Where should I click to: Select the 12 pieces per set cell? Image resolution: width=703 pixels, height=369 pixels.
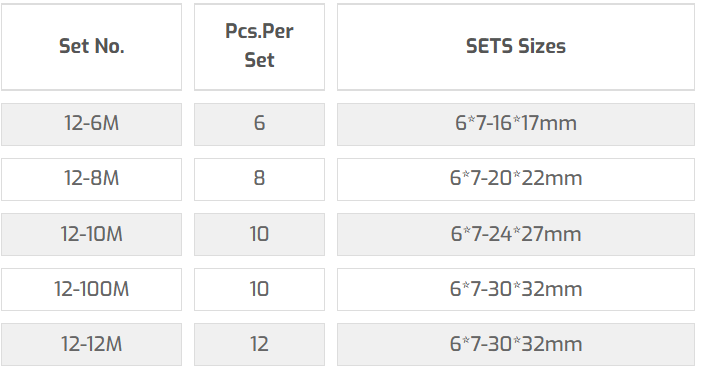point(259,344)
